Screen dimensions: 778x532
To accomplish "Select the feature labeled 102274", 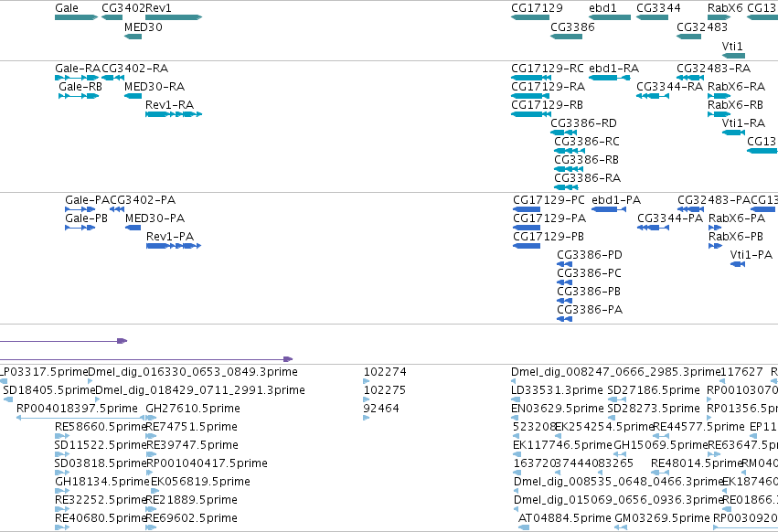I will [367, 381].
